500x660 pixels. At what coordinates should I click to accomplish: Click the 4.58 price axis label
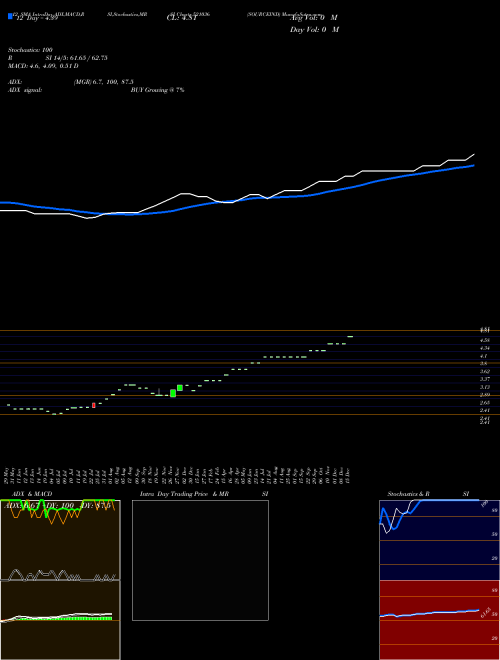pyautogui.click(x=484, y=340)
